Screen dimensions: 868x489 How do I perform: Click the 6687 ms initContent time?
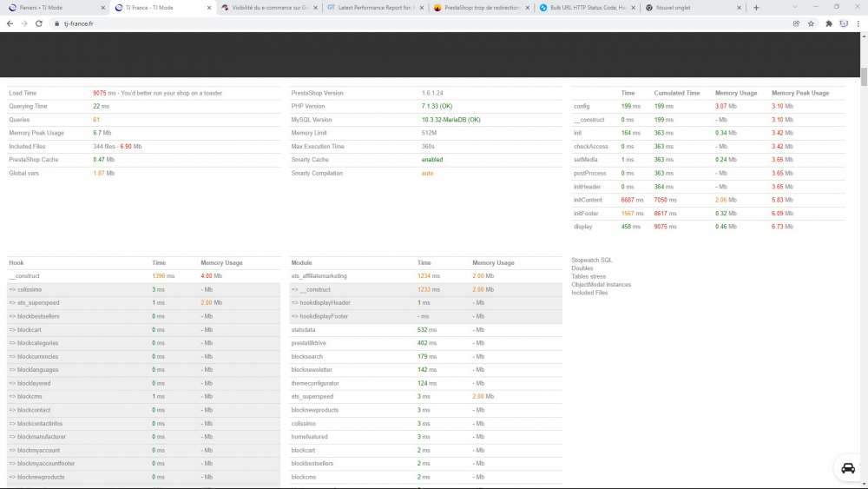coord(632,200)
